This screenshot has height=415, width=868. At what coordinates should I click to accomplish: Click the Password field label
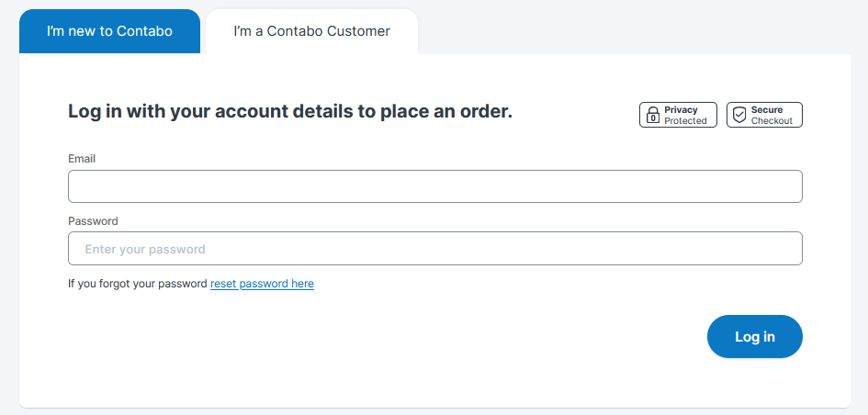click(x=93, y=221)
